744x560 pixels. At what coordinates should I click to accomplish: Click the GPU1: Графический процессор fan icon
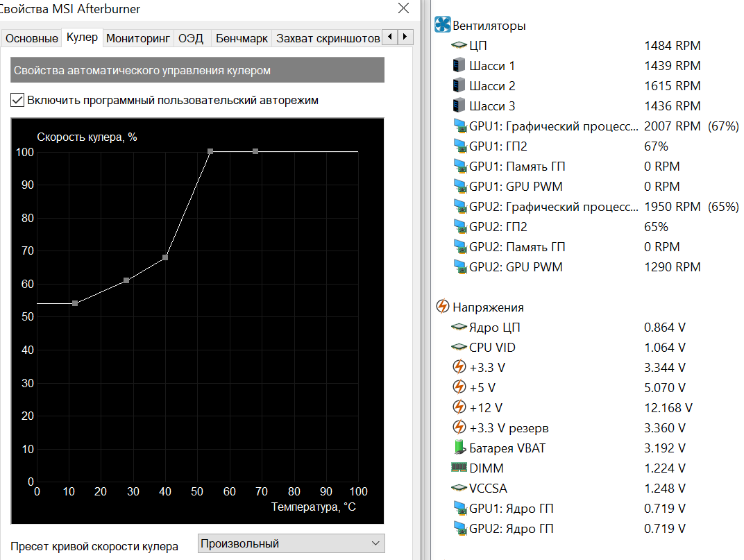point(460,126)
